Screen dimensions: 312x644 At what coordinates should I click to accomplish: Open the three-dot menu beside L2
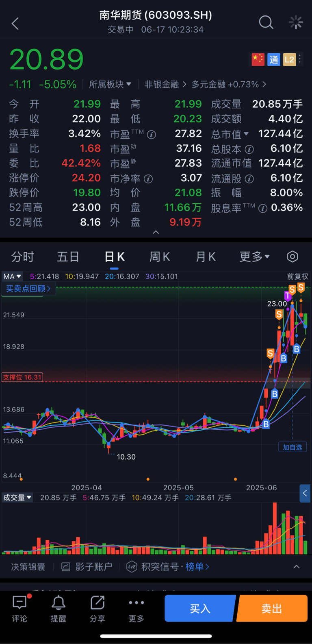pos(300,59)
